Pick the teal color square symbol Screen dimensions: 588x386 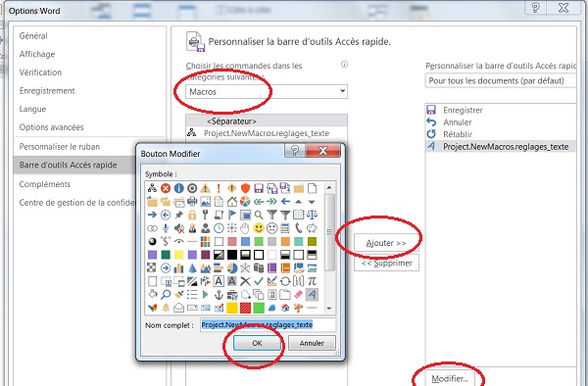click(299, 241)
